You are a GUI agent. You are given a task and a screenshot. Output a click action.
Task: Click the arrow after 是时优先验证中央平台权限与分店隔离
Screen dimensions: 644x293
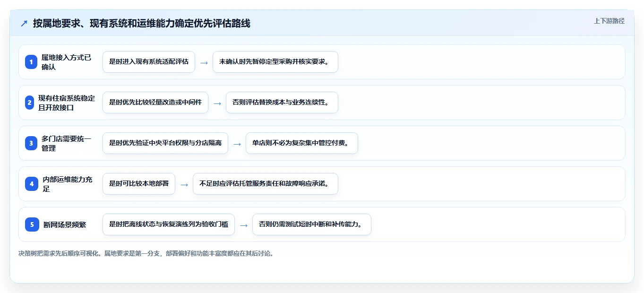pos(237,144)
